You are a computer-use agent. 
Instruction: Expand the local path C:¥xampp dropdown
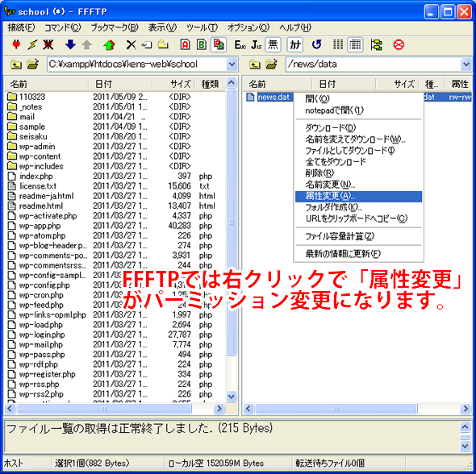(232, 64)
